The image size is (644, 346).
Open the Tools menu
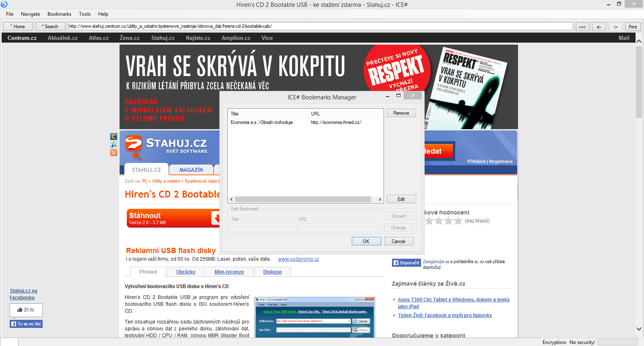[85, 14]
